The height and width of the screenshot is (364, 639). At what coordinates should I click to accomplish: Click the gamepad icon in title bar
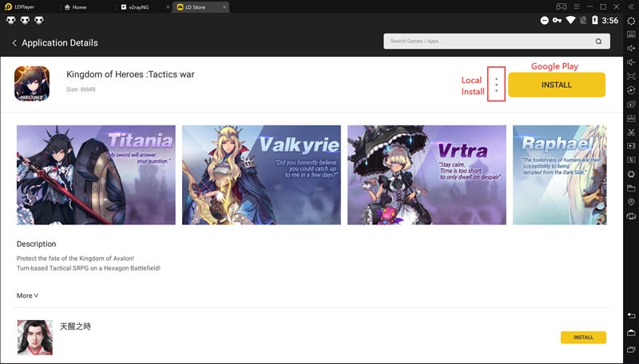(x=561, y=6)
